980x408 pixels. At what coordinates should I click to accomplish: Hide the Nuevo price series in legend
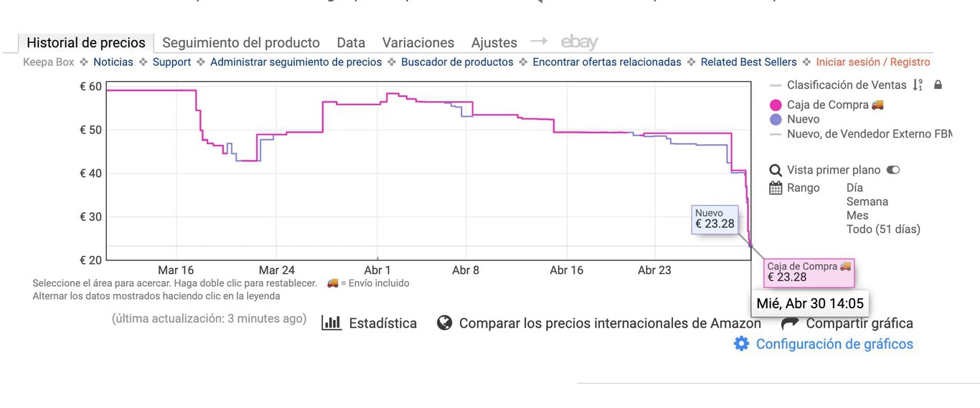pos(802,120)
